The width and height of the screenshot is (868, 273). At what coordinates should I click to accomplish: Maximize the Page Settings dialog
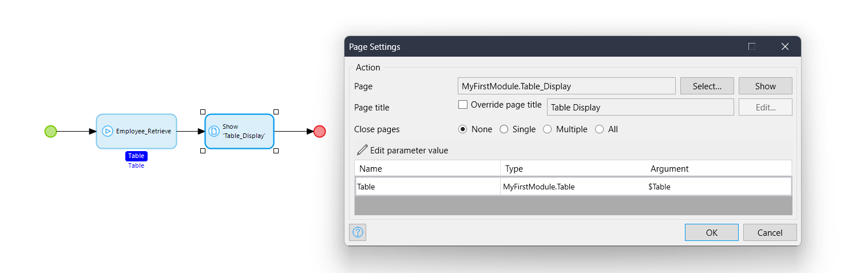752,47
